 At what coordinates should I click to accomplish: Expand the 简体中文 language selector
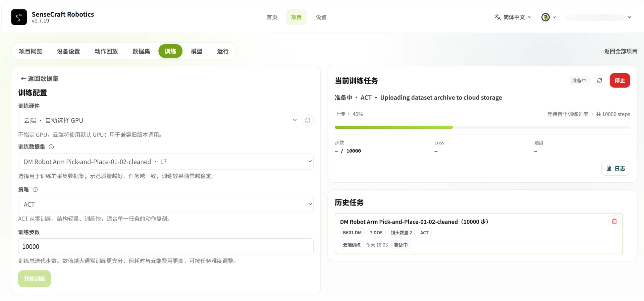[513, 17]
